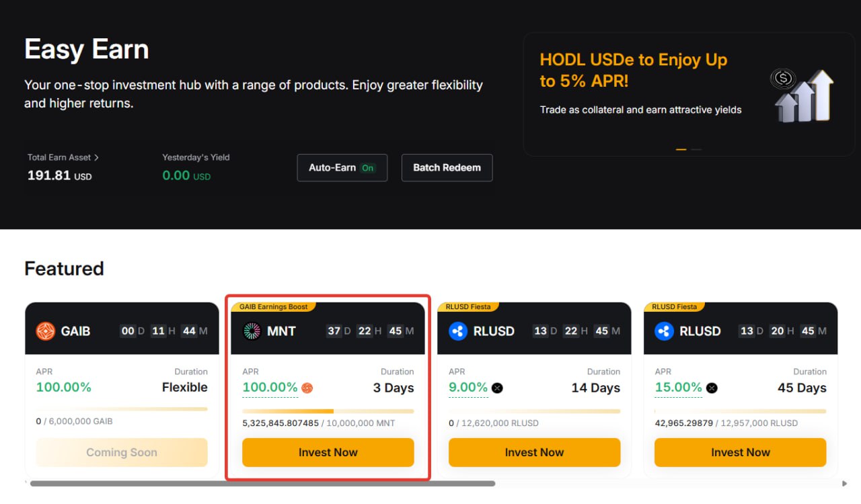
Task: Click the scrollbar right arrow
Action: tap(845, 483)
